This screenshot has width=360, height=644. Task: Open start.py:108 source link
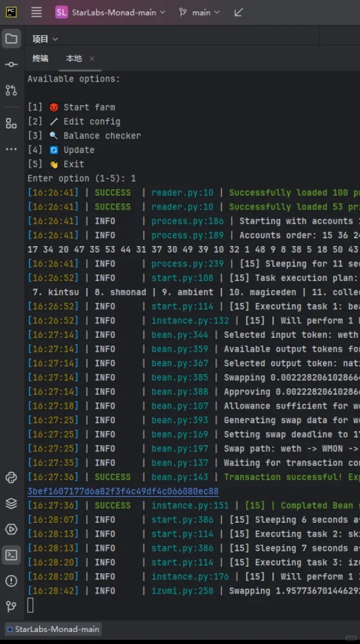(x=182, y=278)
